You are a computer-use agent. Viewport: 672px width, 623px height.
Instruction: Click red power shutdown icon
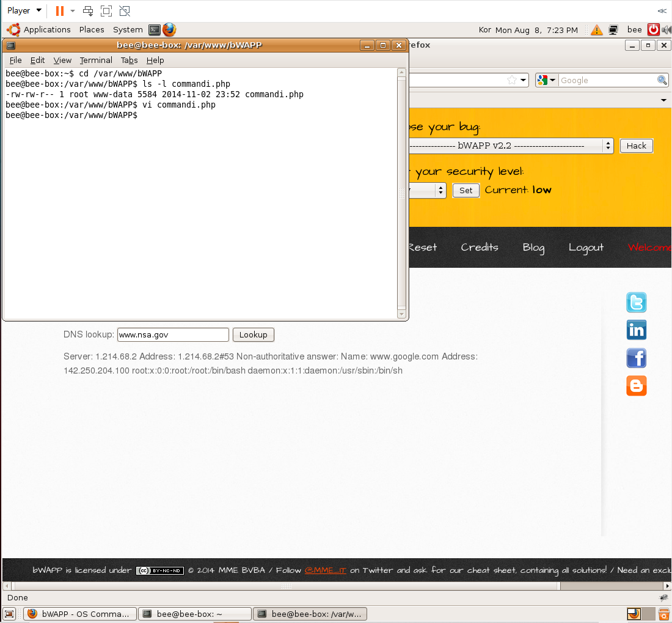click(x=653, y=29)
